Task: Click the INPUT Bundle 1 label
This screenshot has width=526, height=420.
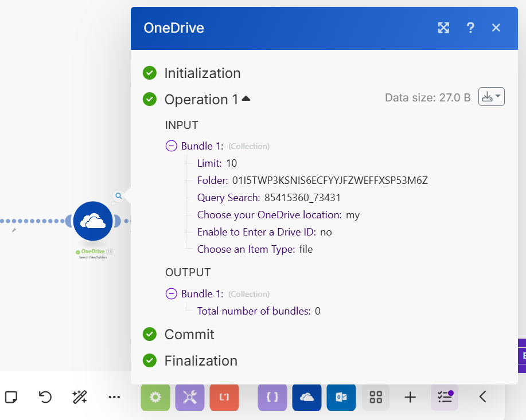Action: pyautogui.click(x=202, y=146)
